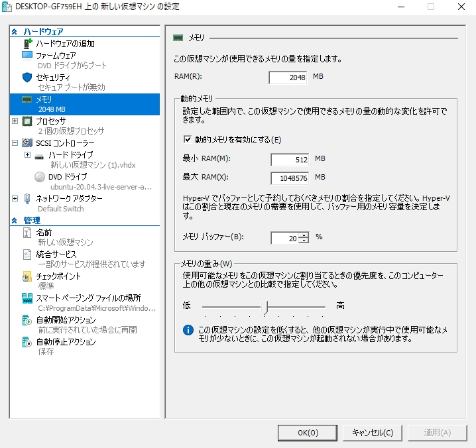Click the Memory Buffer field showing 20
The height and width of the screenshot is (448, 476).
pyautogui.click(x=285, y=239)
